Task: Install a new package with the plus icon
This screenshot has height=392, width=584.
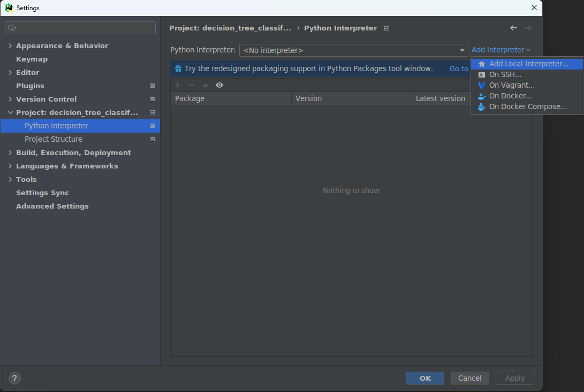Action: [177, 84]
